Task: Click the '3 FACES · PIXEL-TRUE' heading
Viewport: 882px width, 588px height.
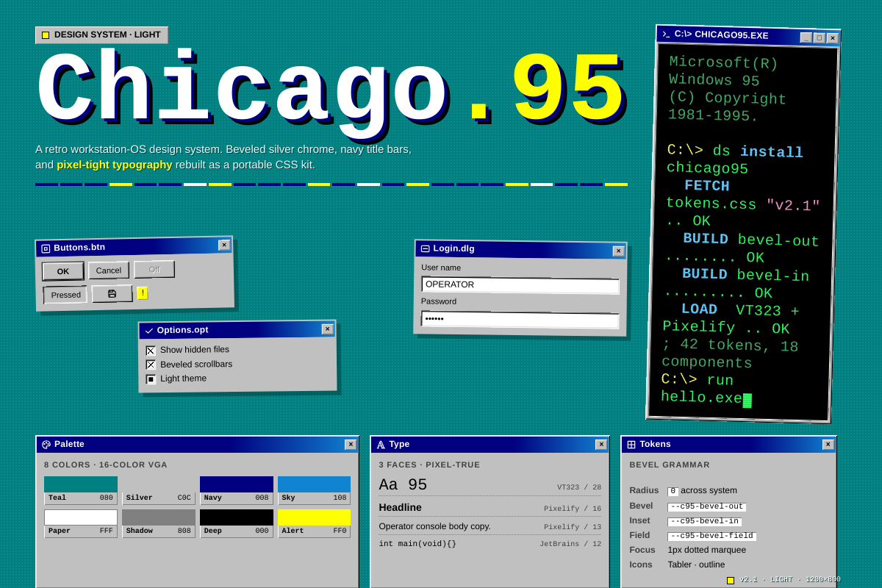Action: coord(429,465)
